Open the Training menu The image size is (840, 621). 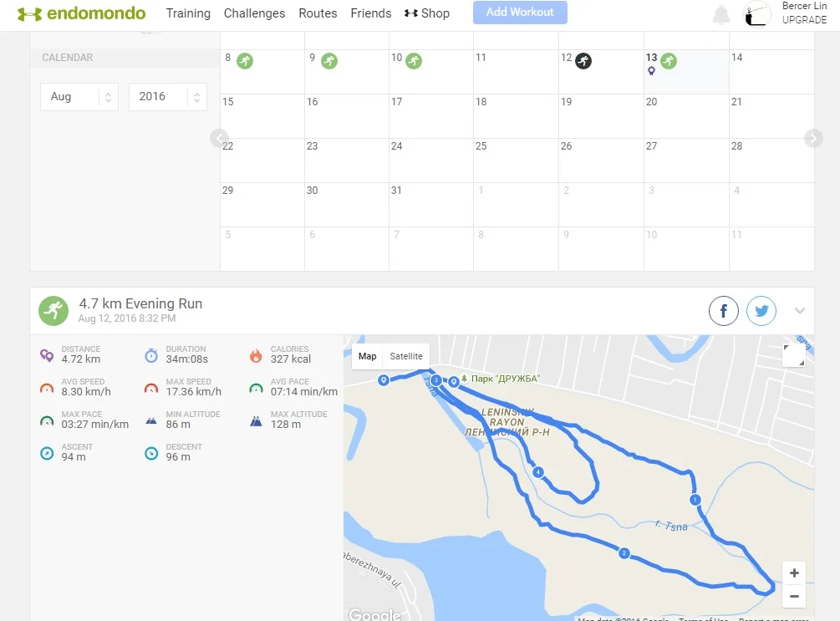188,13
